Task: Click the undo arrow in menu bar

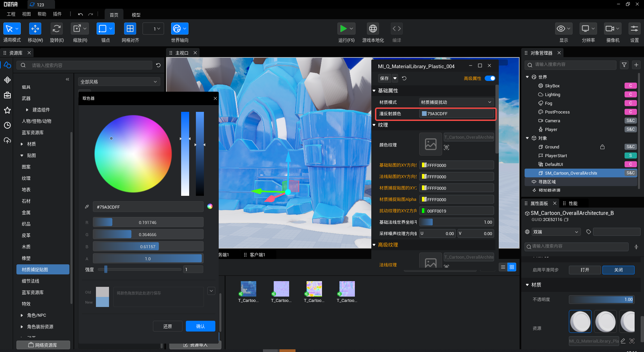Action: (80, 14)
